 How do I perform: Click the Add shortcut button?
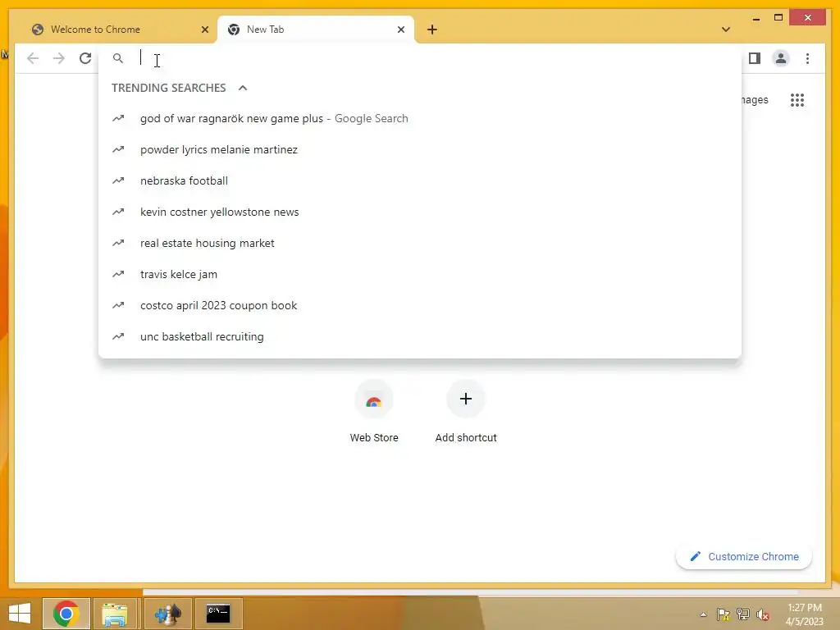click(466, 412)
